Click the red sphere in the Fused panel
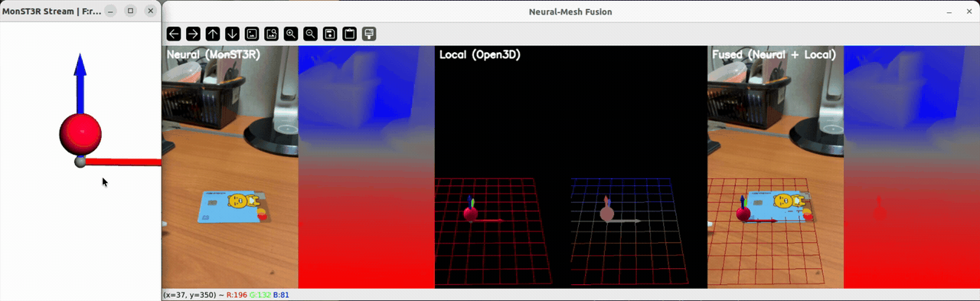This screenshot has width=980, height=301. (743, 214)
